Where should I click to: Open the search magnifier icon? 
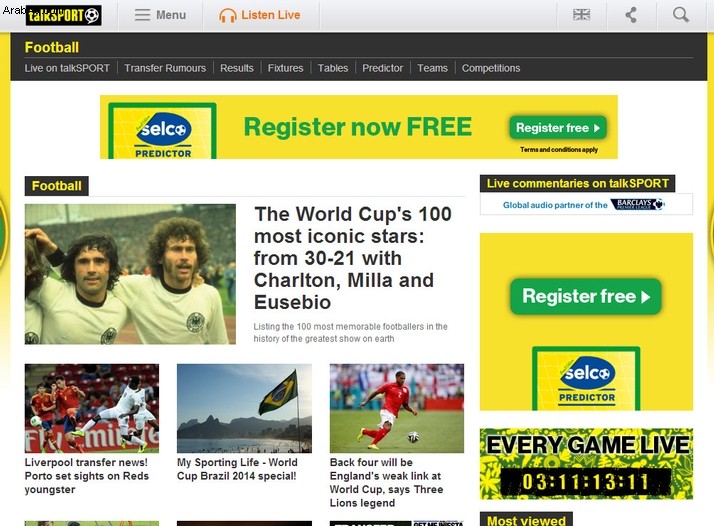tap(681, 15)
